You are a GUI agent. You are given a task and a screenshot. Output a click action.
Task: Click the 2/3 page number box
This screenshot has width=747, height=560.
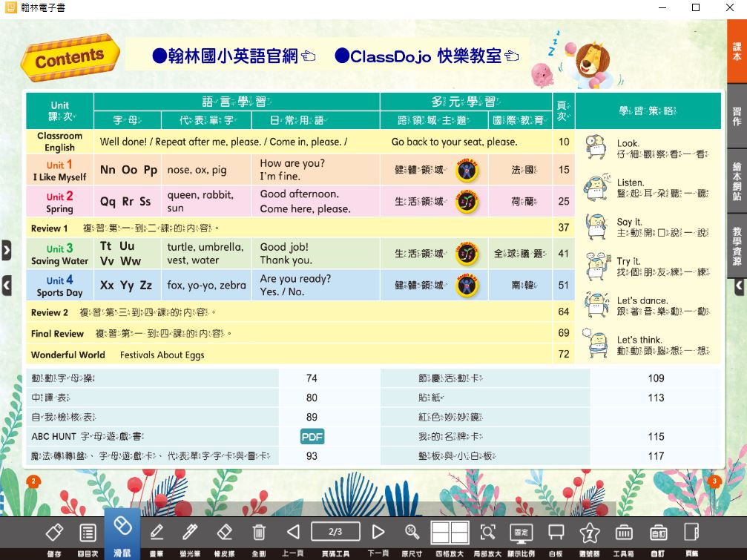[335, 531]
